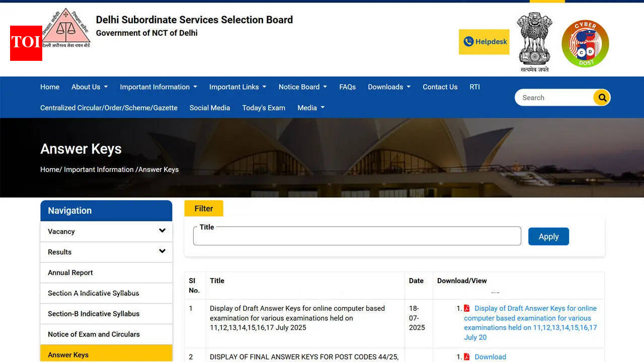The image size is (644, 362).
Task: Select the RTI menu item
Action: (x=474, y=87)
